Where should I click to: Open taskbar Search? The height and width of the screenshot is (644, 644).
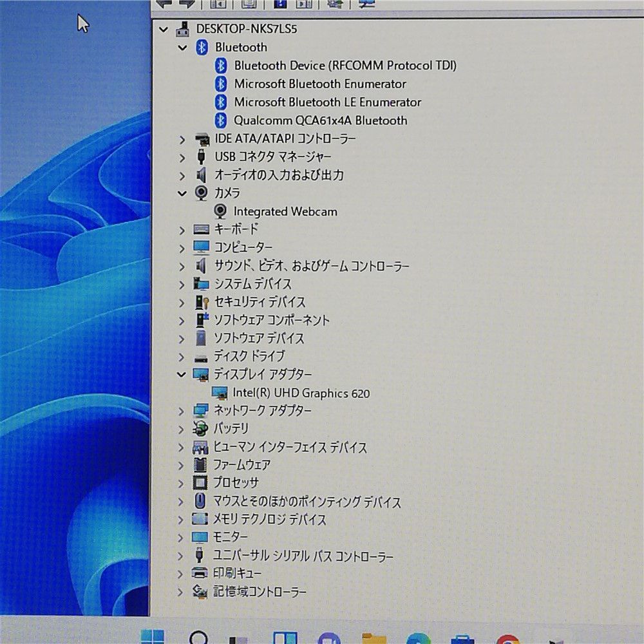198,637
